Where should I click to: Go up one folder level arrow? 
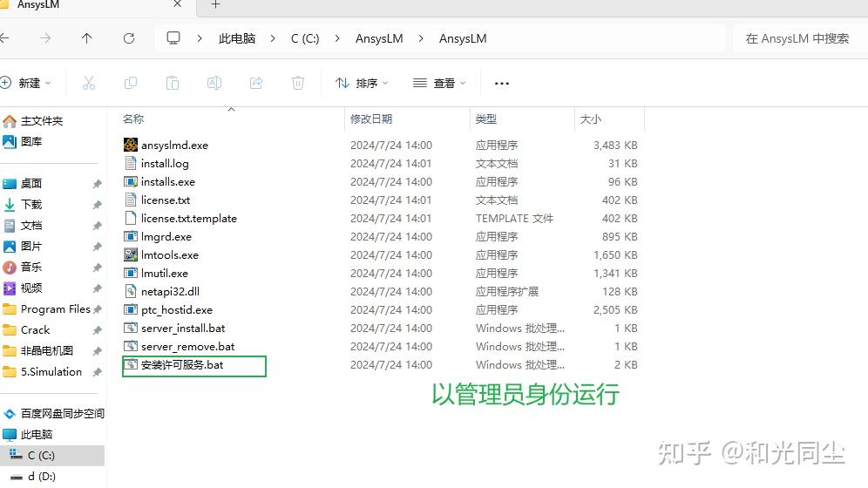point(87,38)
